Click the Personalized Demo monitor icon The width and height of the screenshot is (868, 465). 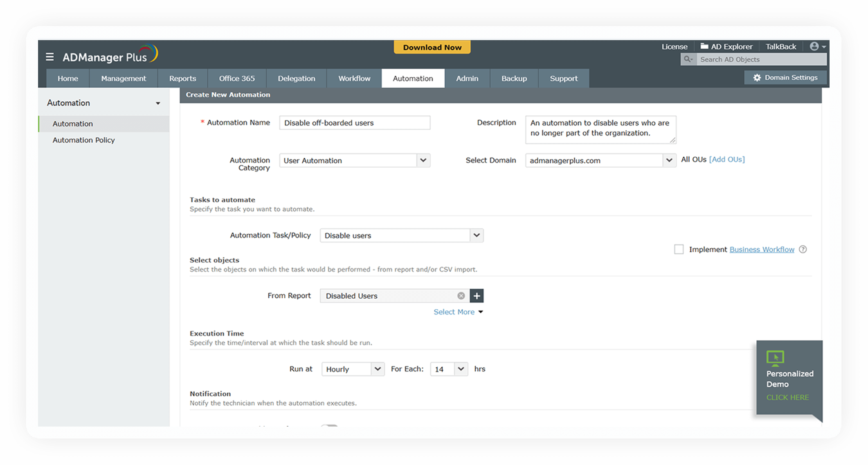coord(775,358)
